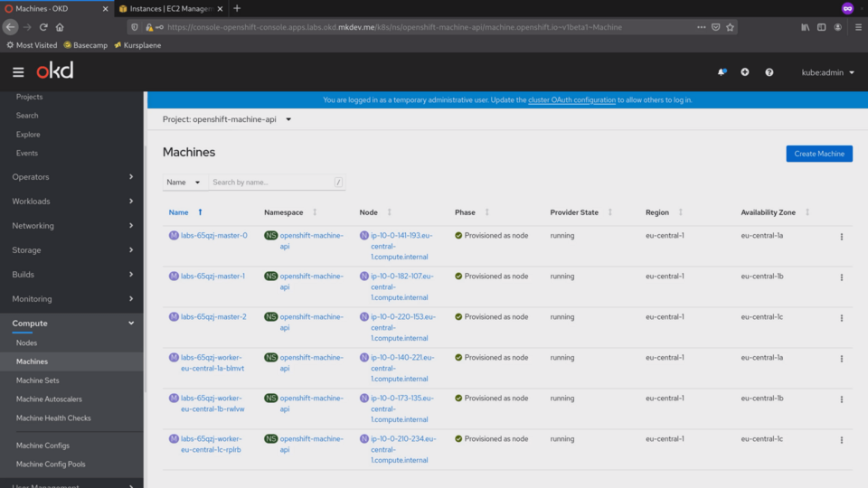Open the Basecamp bookmark
Viewport: 868px width, 488px height.
coord(86,45)
